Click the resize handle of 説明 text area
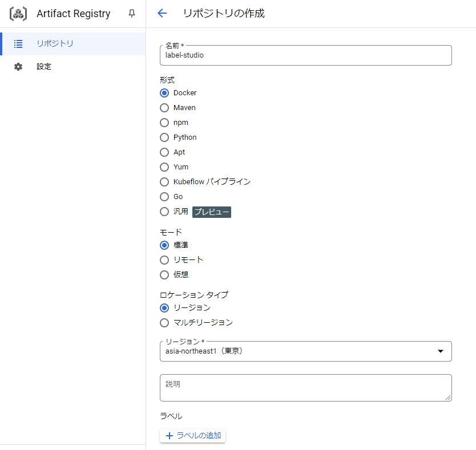This screenshot has height=450, width=476. pyautogui.click(x=448, y=398)
